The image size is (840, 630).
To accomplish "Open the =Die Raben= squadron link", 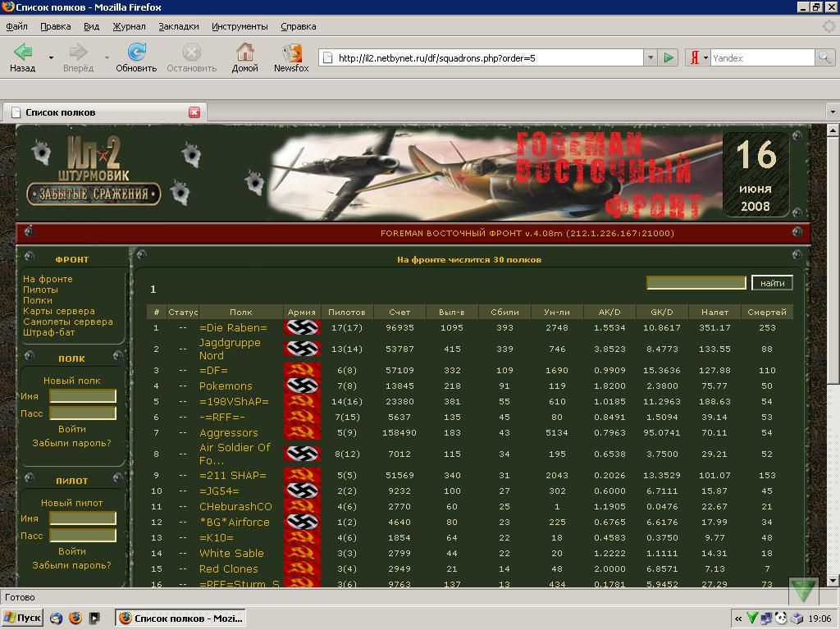I will (x=233, y=327).
